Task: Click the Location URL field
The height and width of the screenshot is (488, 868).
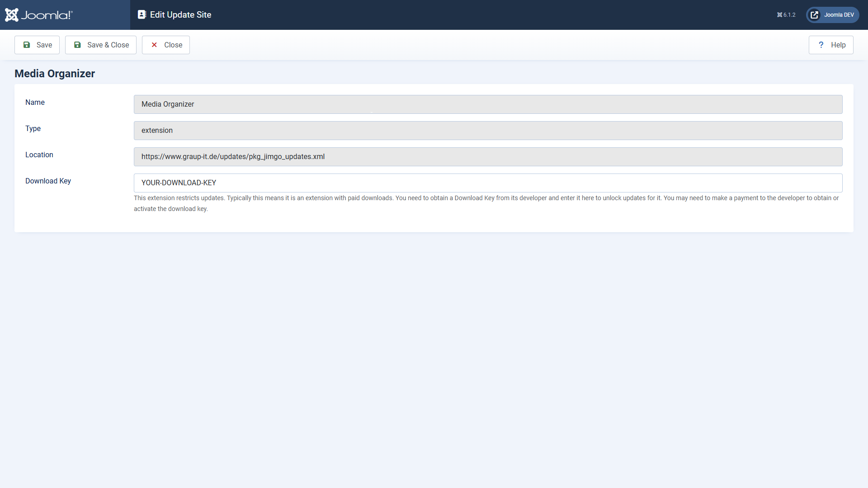Action: click(x=488, y=157)
